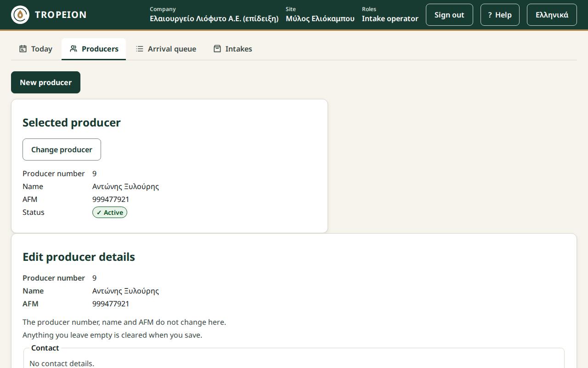Click company name Ελαιουργείο Λιόφυτο Α.Ε. (επίδειξη)
This screenshot has width=588, height=368.
pyautogui.click(x=214, y=19)
